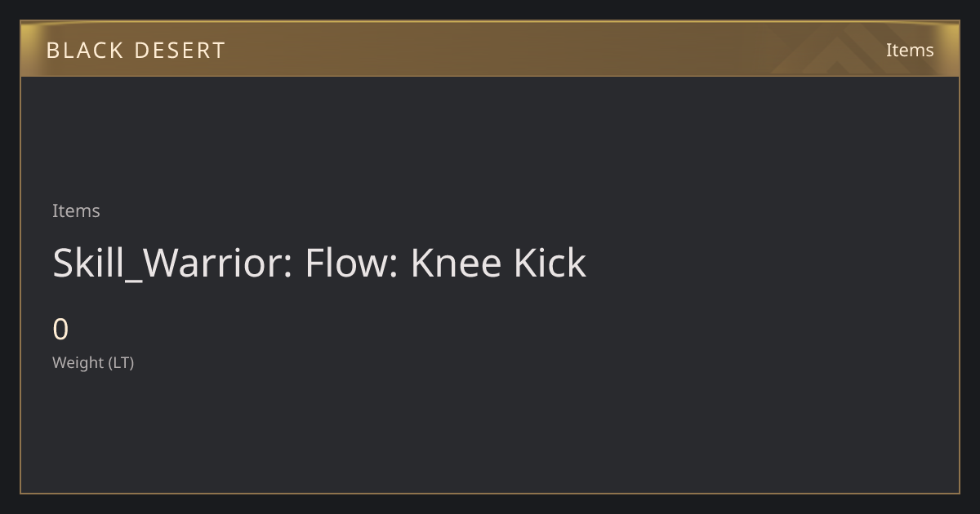Click the bright gold left edge of the banner
This screenshot has height=514, width=980.
pos(28,49)
